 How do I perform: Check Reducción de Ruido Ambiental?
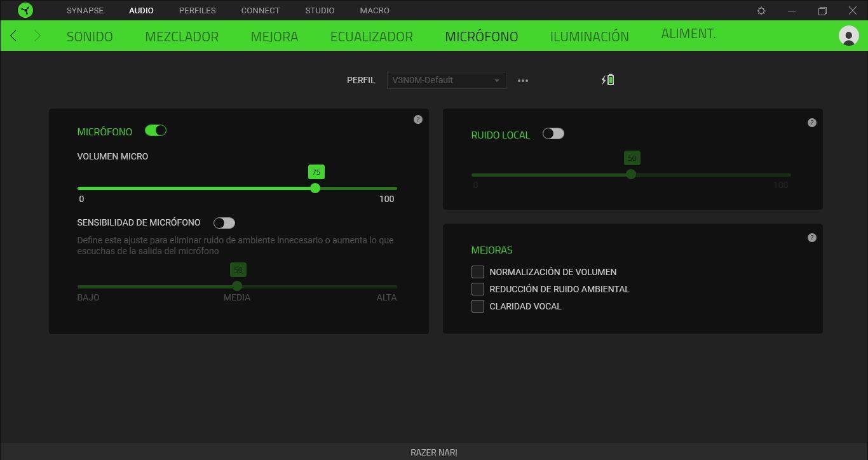coord(478,289)
